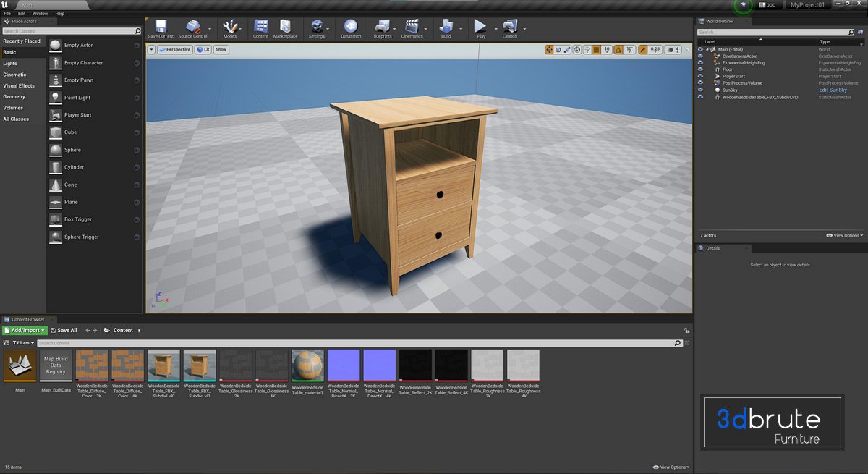Select the WoodenBedsideTable_material1 sphere thumbnail

coord(307,365)
